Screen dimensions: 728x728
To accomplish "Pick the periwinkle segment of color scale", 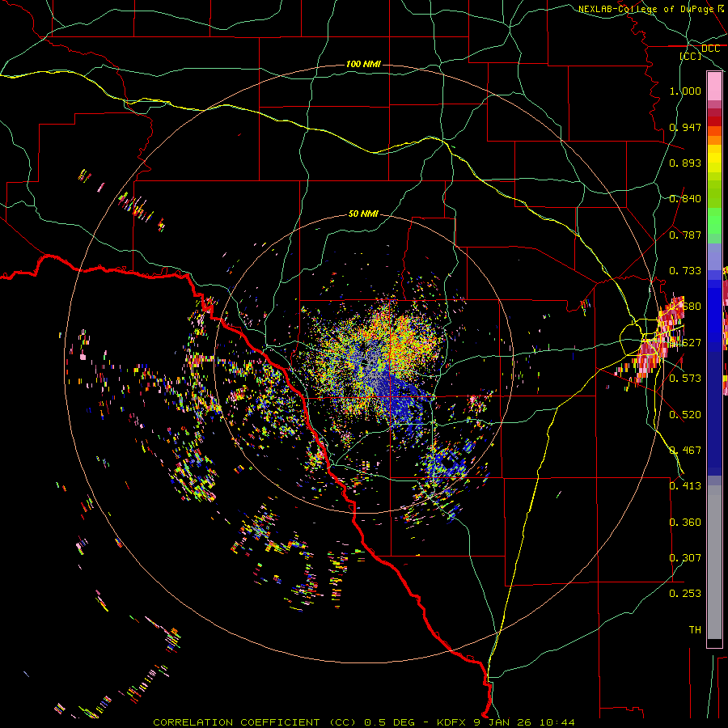I will point(714,256).
